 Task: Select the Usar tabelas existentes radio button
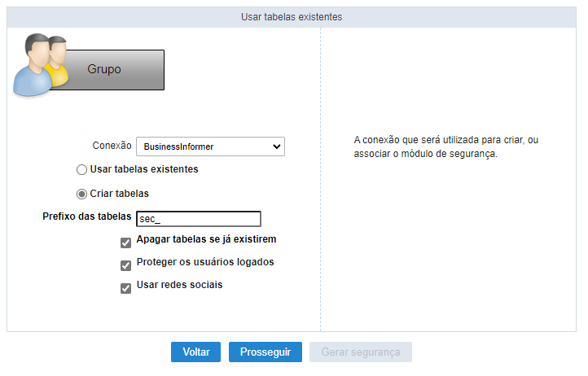(x=81, y=170)
